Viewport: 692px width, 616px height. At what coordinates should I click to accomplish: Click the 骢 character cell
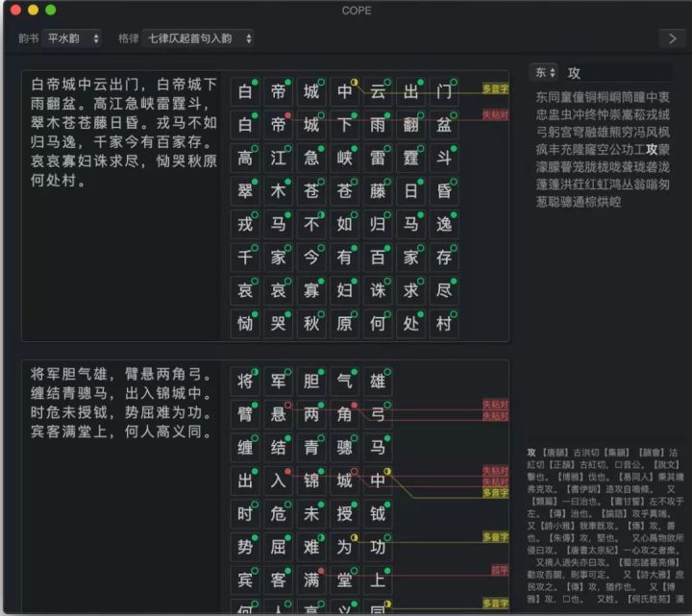pos(345,448)
